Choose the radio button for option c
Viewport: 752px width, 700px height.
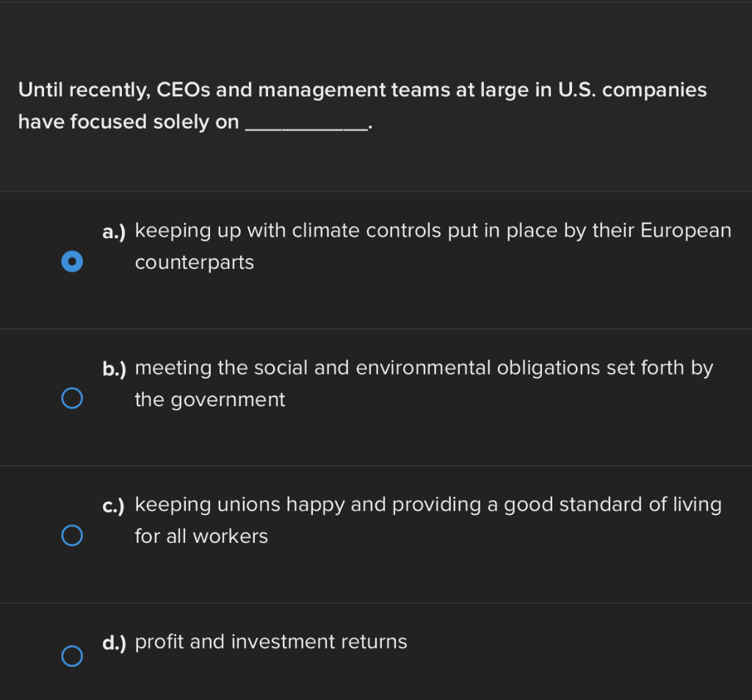coord(72,535)
